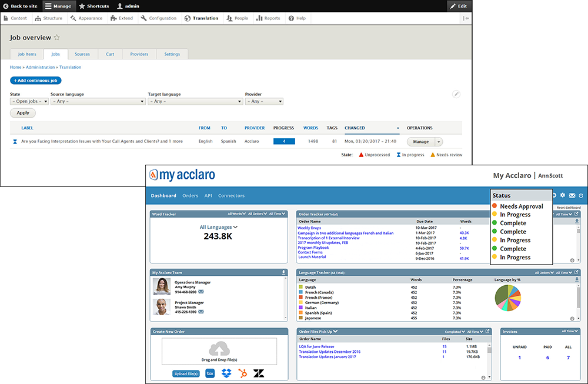Switch to the Sources tab
Viewport: 588px width, 384px height.
[x=82, y=54]
